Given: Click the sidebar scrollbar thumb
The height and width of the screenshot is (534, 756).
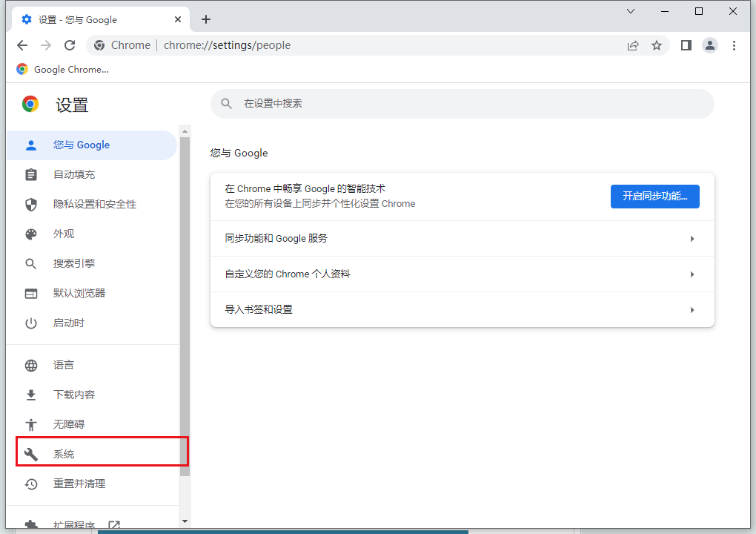Looking at the screenshot, I should pyautogui.click(x=185, y=306).
